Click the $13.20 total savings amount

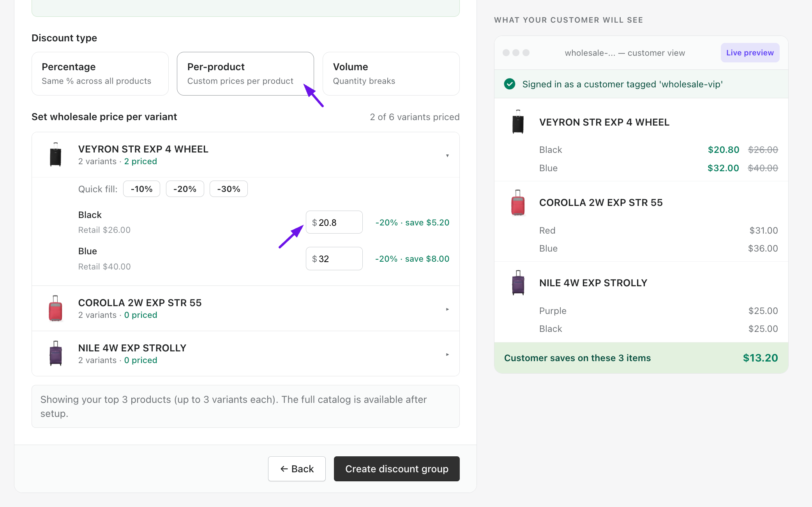[760, 358]
